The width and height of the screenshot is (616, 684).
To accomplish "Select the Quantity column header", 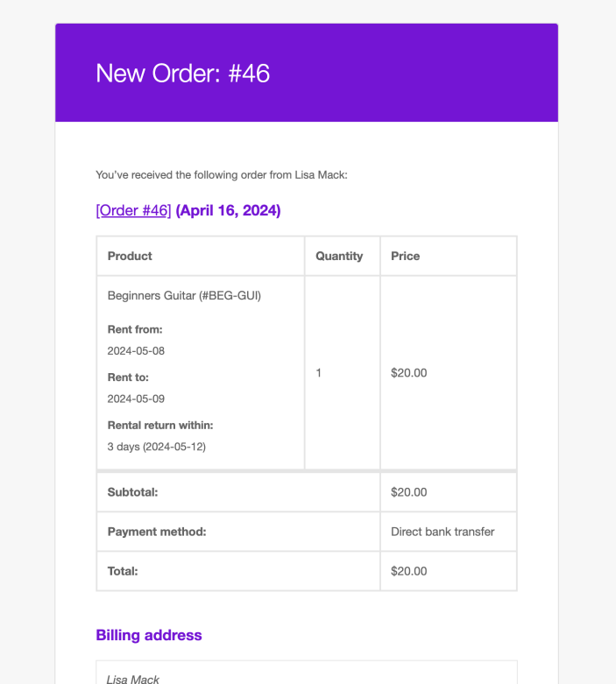I will pos(339,256).
